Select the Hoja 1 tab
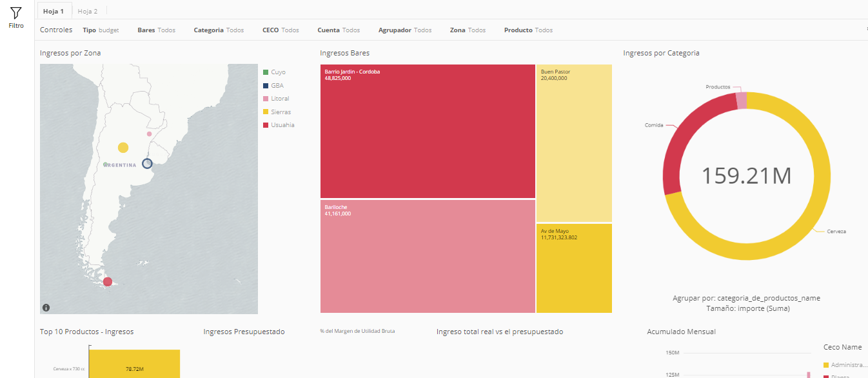Viewport: 868px width, 378px height. [x=54, y=11]
